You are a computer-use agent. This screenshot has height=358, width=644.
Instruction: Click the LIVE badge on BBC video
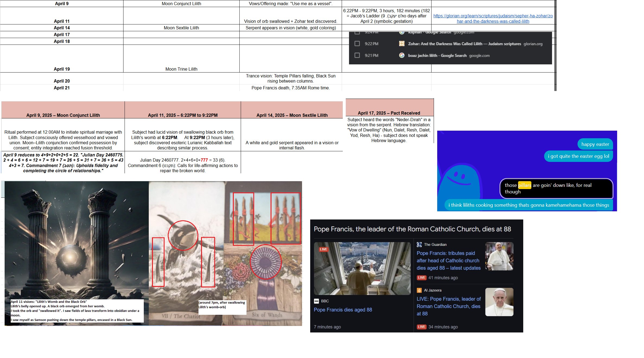click(323, 249)
